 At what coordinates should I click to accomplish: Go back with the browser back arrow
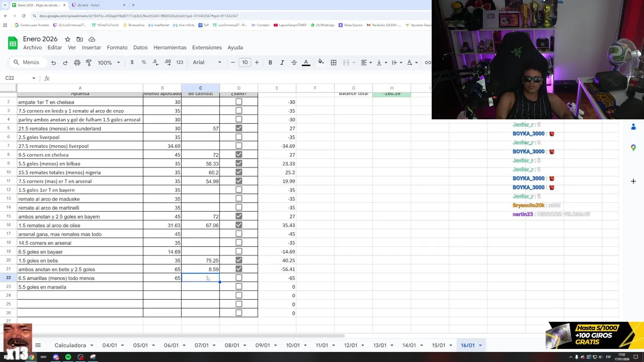[x=6, y=16]
